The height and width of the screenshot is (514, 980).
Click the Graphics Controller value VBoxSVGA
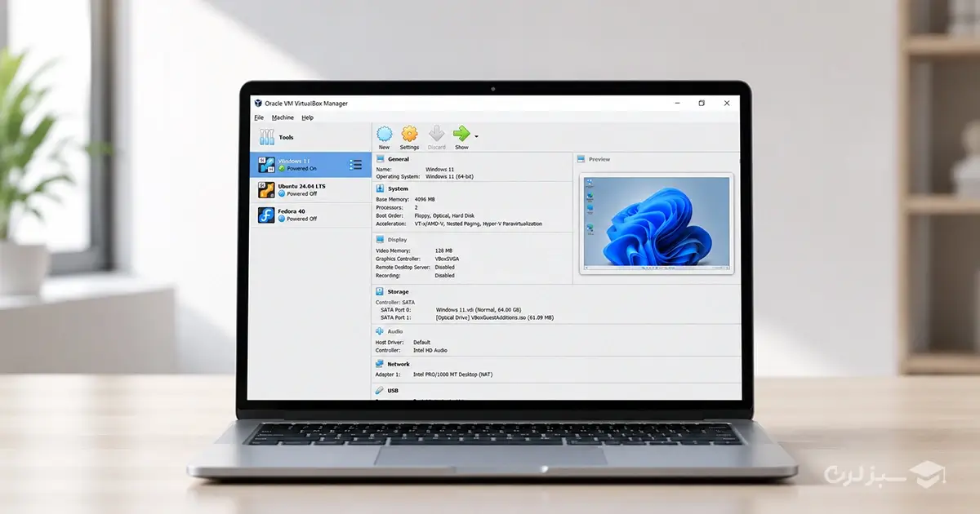point(448,259)
